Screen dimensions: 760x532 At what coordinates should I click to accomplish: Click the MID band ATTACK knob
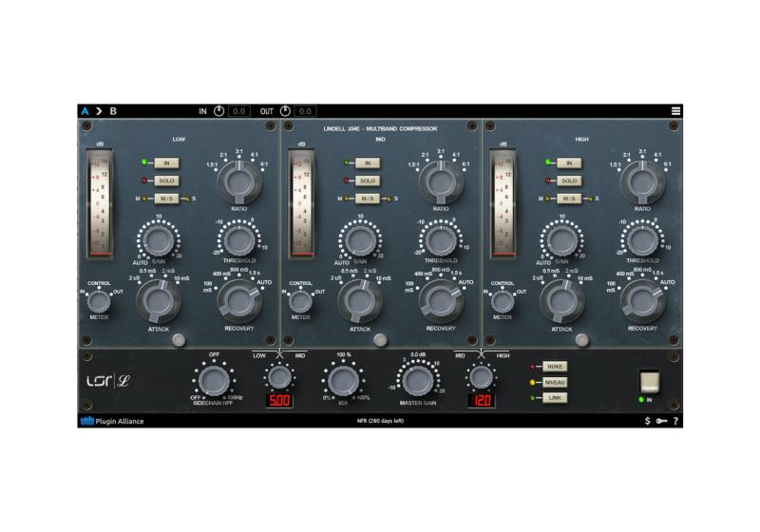click(360, 301)
